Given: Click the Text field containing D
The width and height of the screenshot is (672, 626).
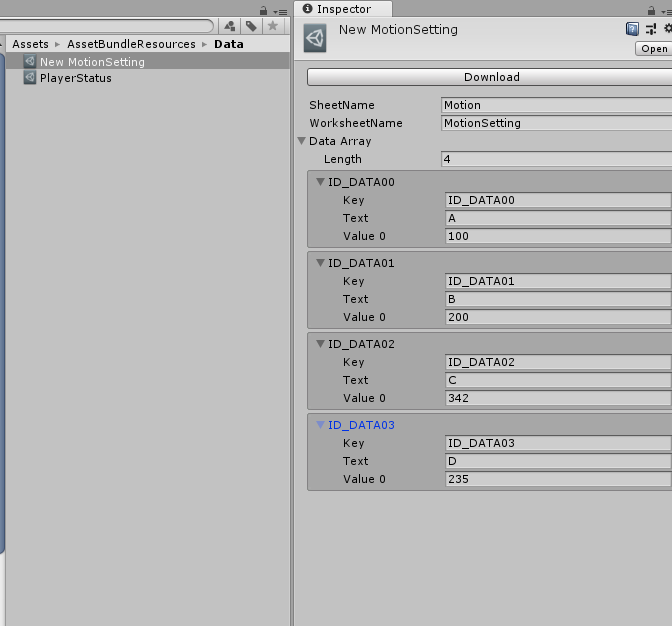Looking at the screenshot, I should tap(558, 461).
